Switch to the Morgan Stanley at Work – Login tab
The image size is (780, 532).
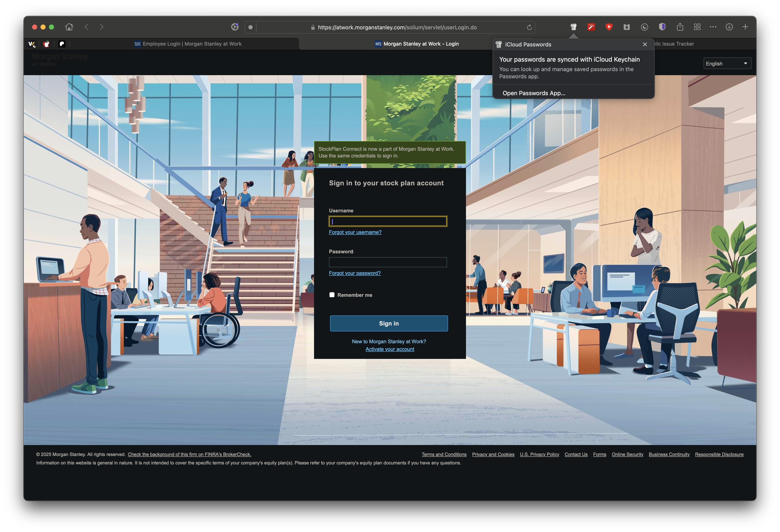[x=421, y=44]
